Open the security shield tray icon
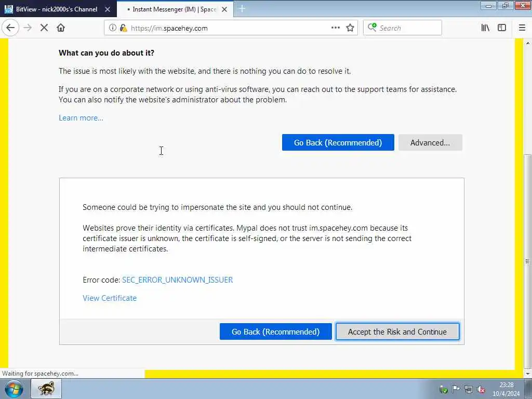The width and height of the screenshot is (532, 399). [443, 389]
